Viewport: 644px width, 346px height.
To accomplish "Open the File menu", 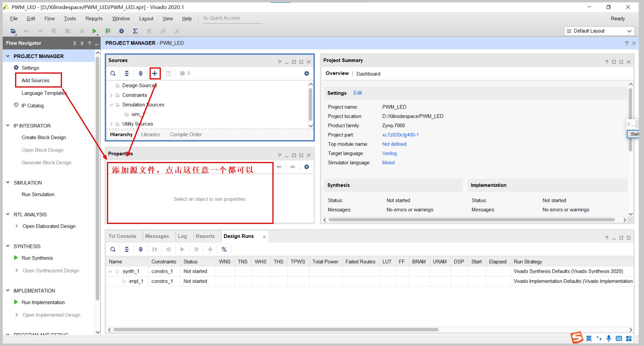I will coord(14,19).
